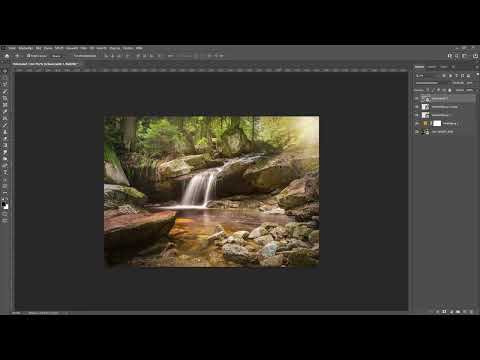Open the Layers panel flyout menu
The width and height of the screenshot is (480, 360).
point(477,67)
